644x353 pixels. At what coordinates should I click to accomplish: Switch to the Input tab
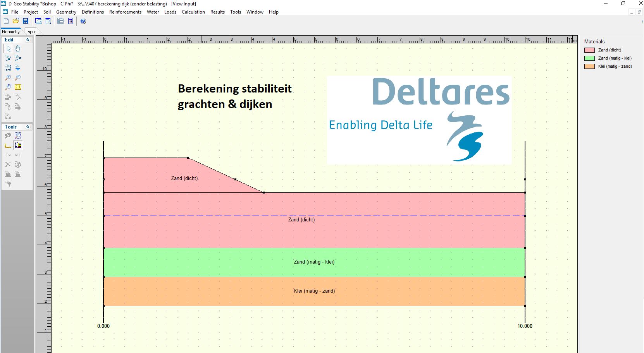pos(31,32)
